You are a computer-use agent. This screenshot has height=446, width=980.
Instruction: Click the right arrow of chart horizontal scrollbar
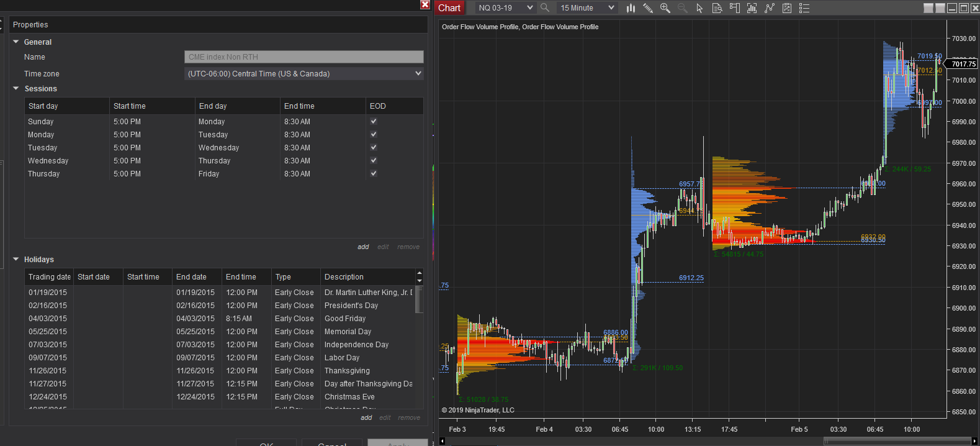click(975, 441)
